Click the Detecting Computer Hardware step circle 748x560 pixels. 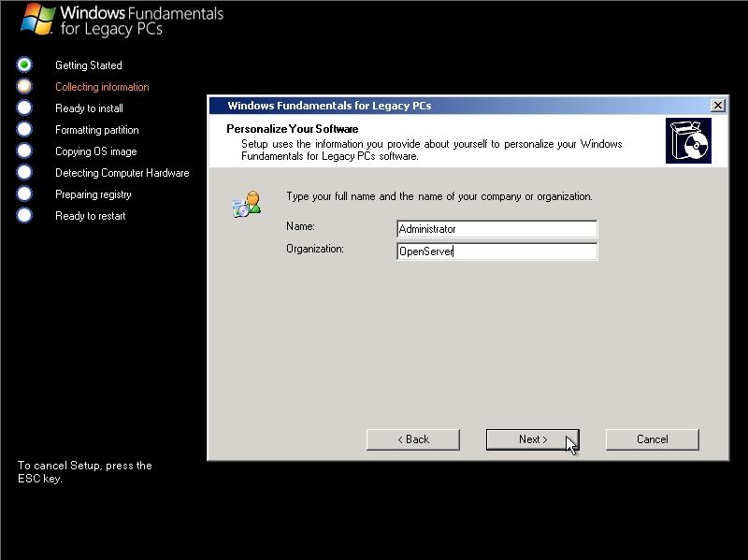(24, 172)
